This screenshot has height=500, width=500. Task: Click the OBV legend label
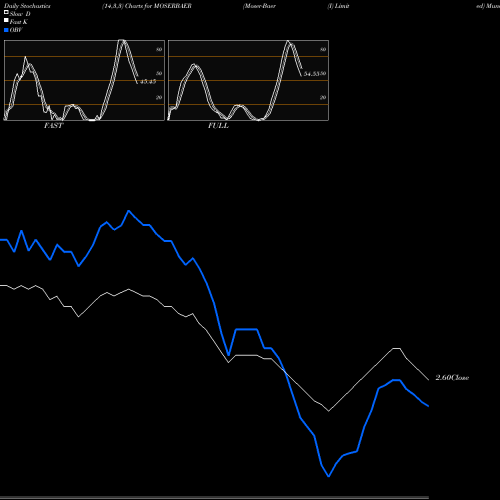16,30
